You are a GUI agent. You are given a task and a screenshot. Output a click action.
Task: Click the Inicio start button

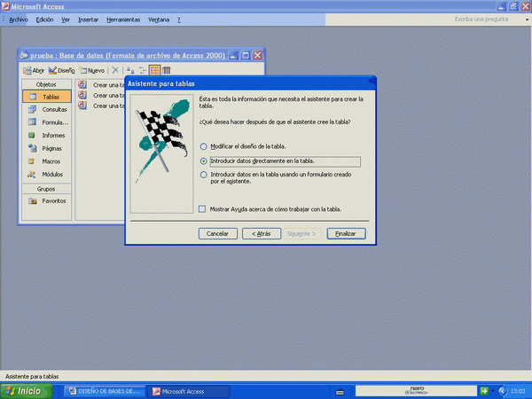tap(26, 391)
